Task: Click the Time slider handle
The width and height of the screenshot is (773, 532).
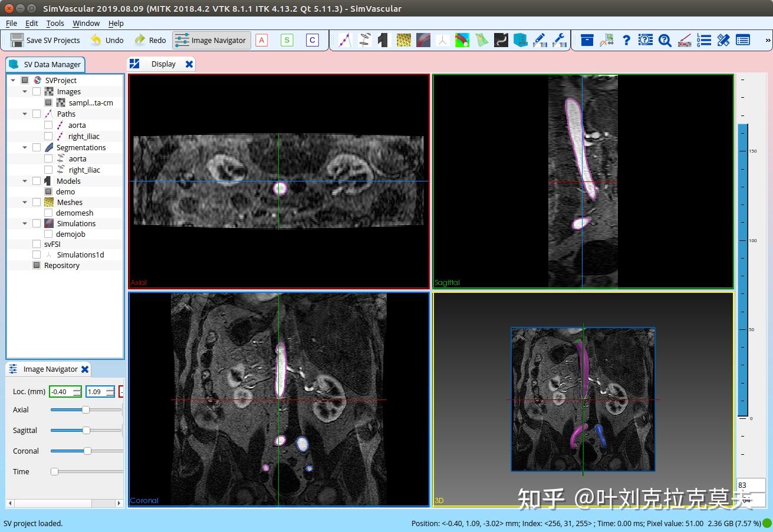Action: 54,471
